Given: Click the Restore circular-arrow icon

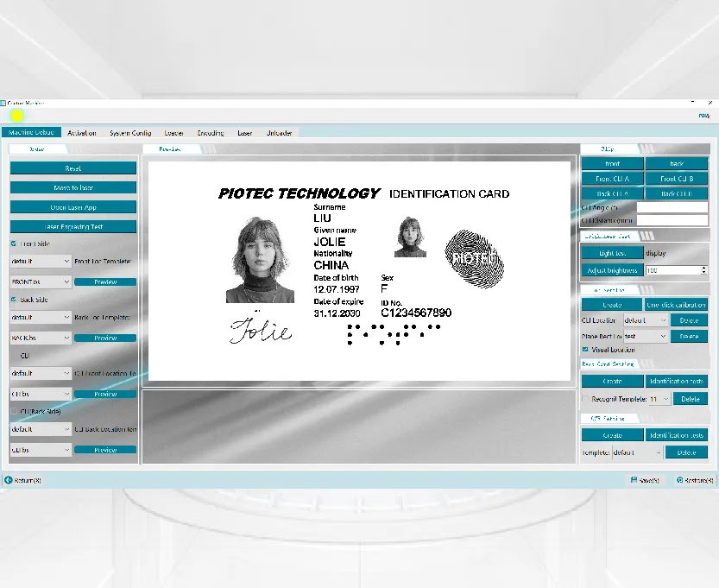Looking at the screenshot, I should point(679,480).
